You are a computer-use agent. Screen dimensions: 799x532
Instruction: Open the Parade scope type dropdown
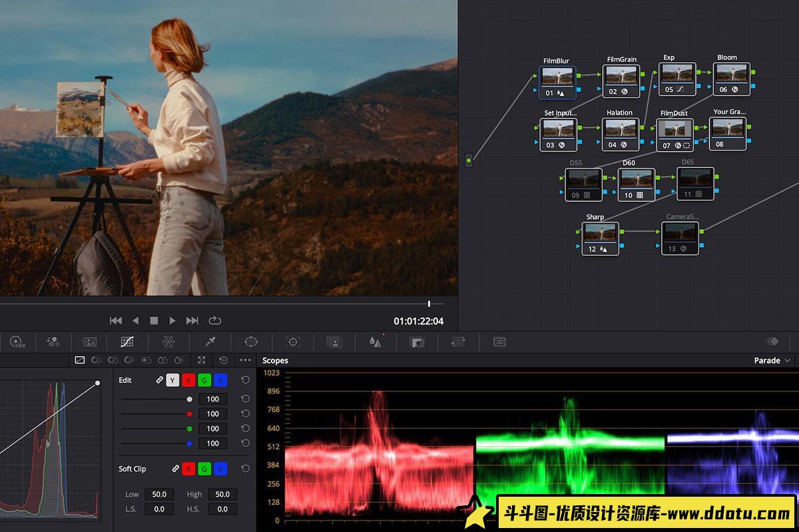pyautogui.click(x=772, y=360)
